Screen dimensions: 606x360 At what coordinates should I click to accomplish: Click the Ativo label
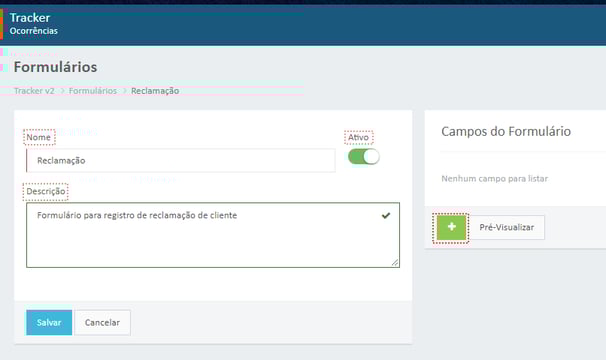(x=358, y=137)
